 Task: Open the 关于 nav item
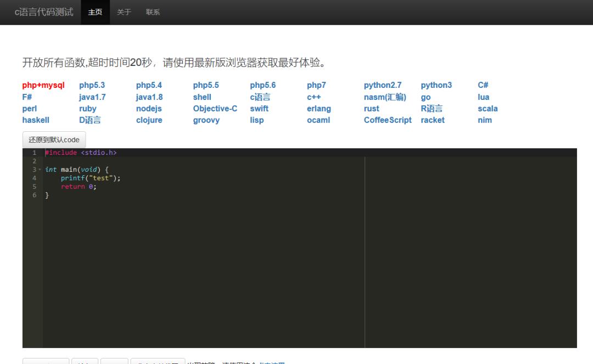tap(124, 12)
